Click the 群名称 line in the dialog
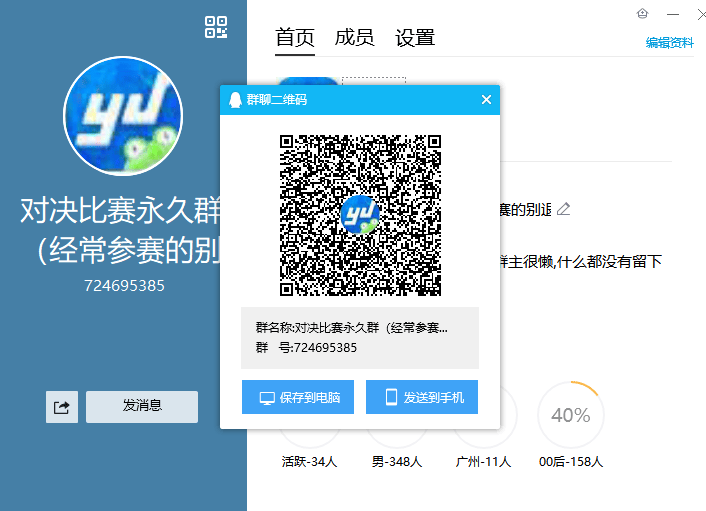 click(x=352, y=328)
